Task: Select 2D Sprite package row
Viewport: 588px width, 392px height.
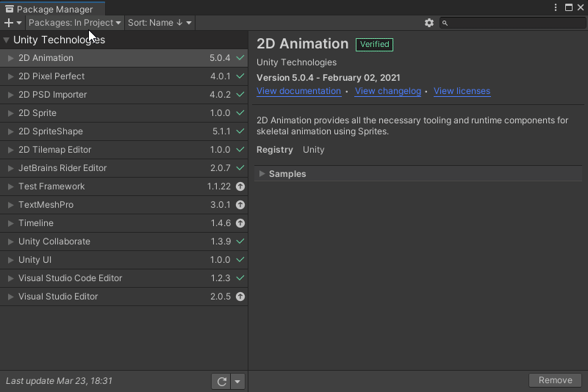Action: [x=123, y=113]
